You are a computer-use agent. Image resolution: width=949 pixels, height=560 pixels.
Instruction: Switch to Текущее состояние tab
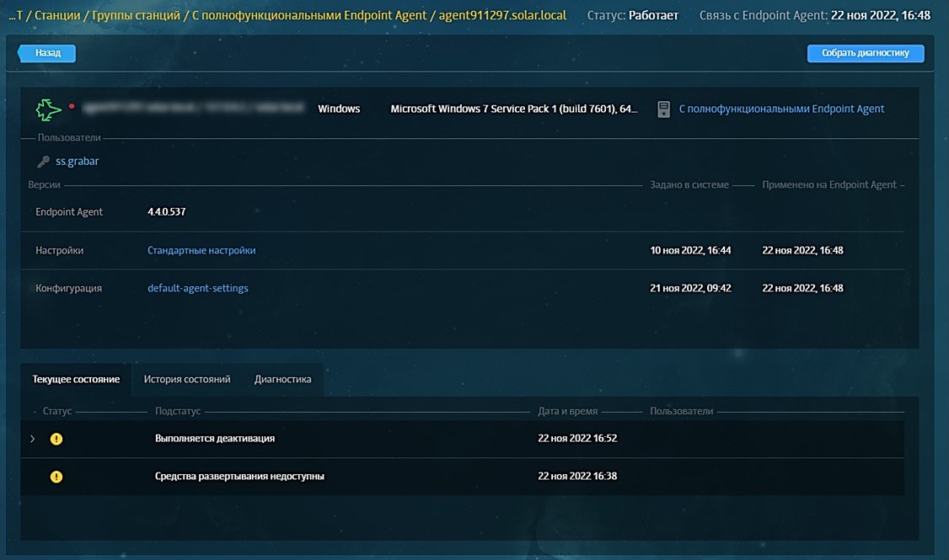point(76,379)
